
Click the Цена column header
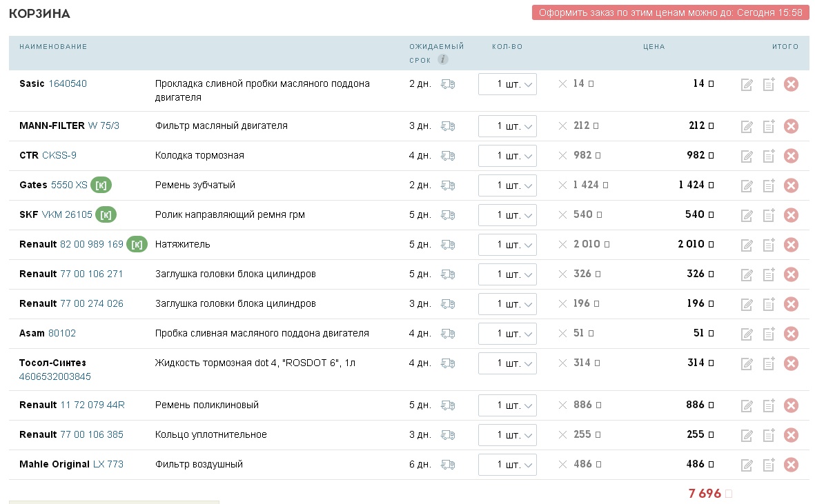[x=654, y=47]
